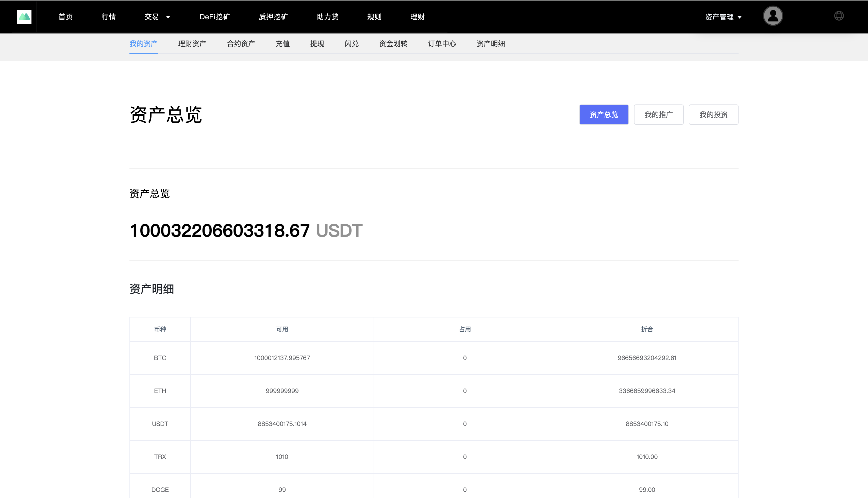Open the 闪兑 tab

point(351,44)
